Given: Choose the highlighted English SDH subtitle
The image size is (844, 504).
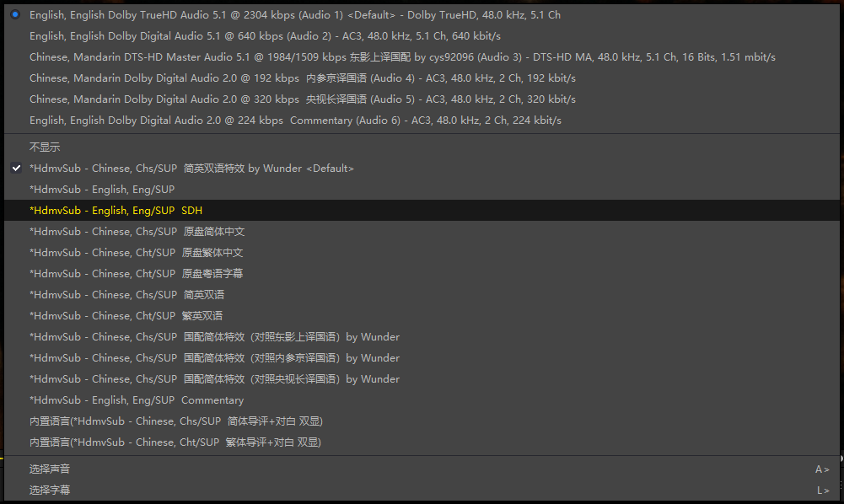Looking at the screenshot, I should click(x=116, y=211).
